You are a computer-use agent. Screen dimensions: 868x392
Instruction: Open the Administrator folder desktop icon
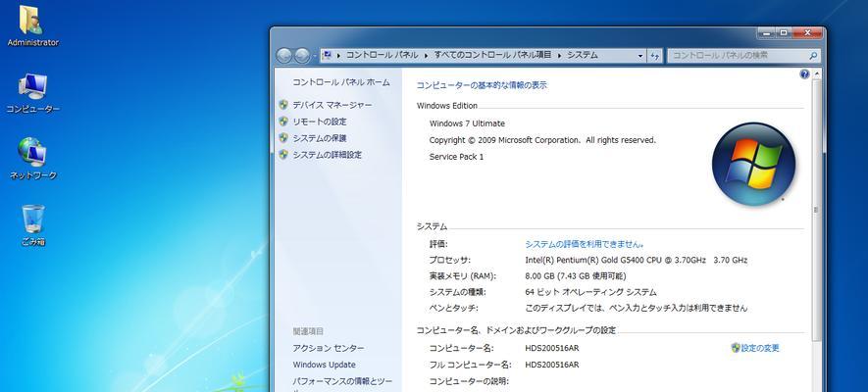[x=32, y=25]
